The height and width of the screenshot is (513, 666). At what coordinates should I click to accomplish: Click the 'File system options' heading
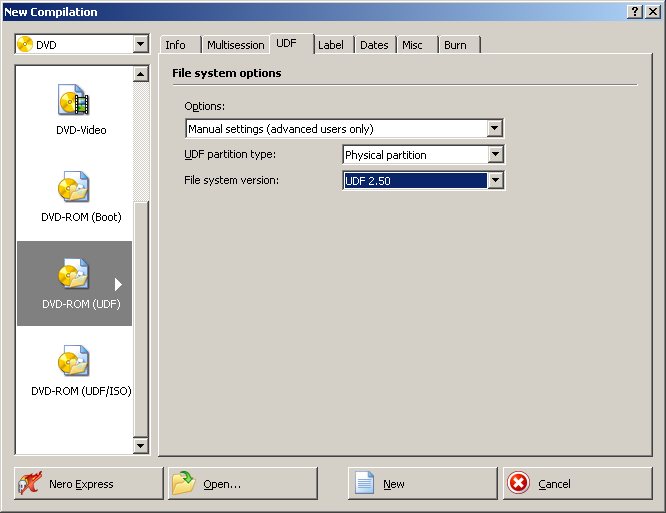[226, 73]
